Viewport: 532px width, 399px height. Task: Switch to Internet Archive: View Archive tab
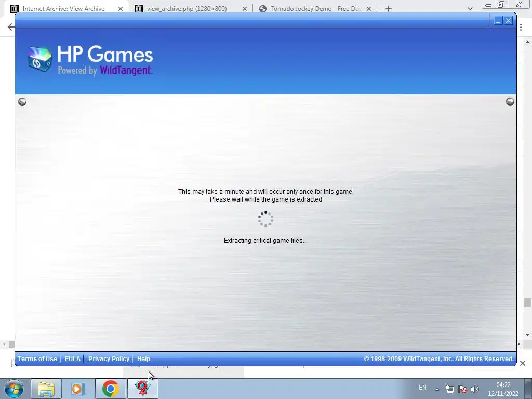pos(63,9)
